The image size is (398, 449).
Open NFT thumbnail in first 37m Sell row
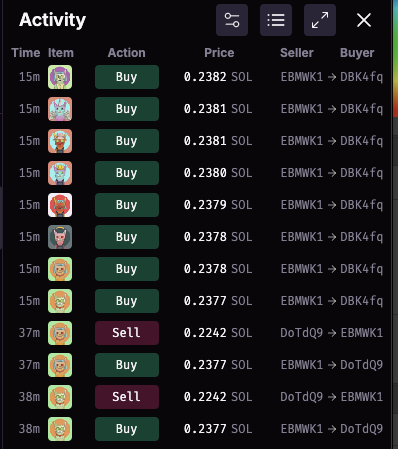pos(60,333)
